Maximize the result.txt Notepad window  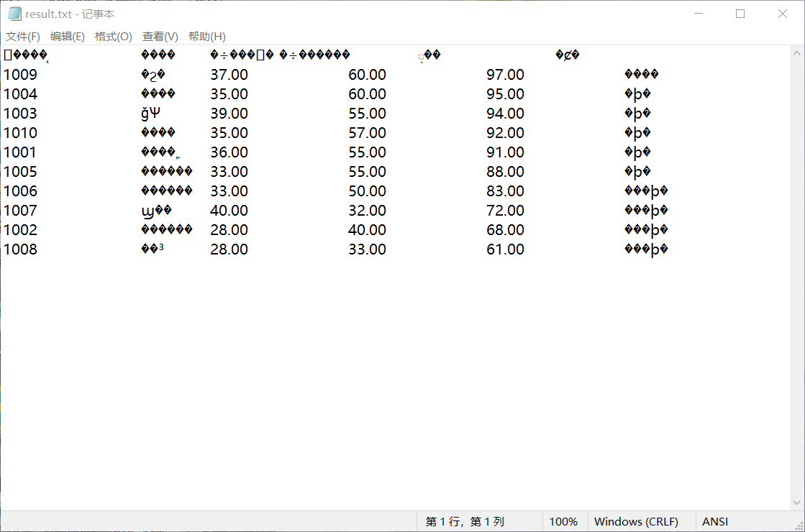(x=740, y=14)
